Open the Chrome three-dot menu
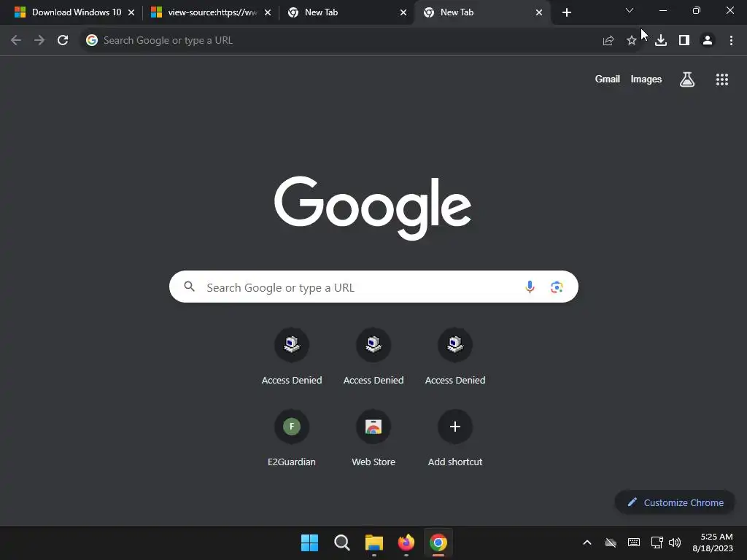Image resolution: width=747 pixels, height=560 pixels. 731,41
